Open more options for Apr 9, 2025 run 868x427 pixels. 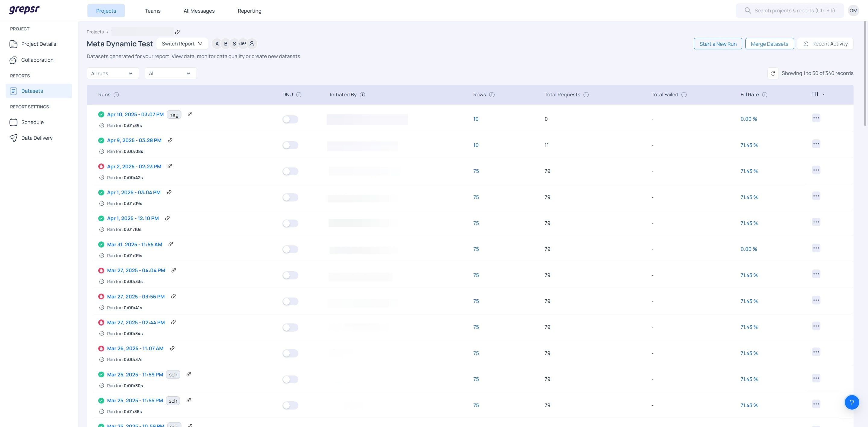[x=816, y=144]
